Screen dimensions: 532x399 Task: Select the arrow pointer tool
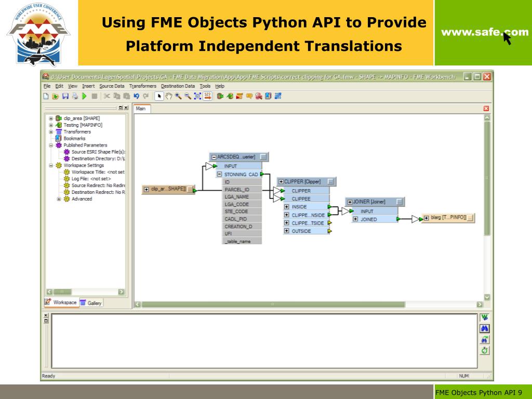tap(159, 96)
